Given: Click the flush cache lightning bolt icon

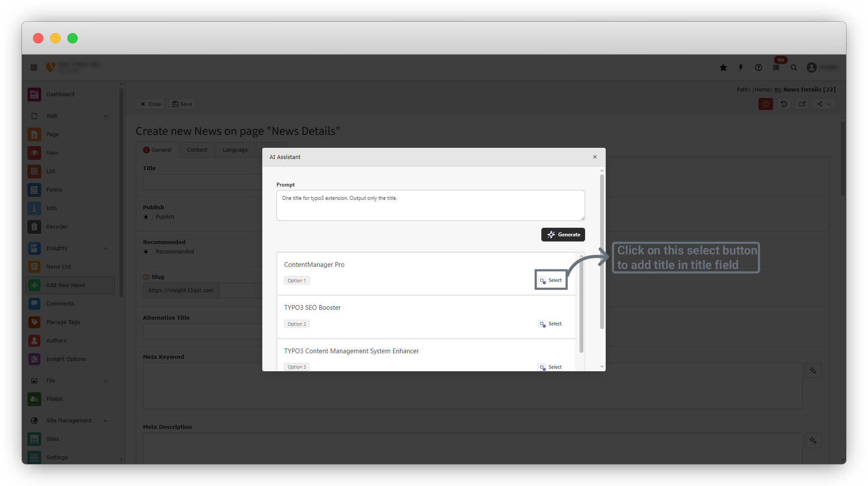Looking at the screenshot, I should (x=741, y=67).
